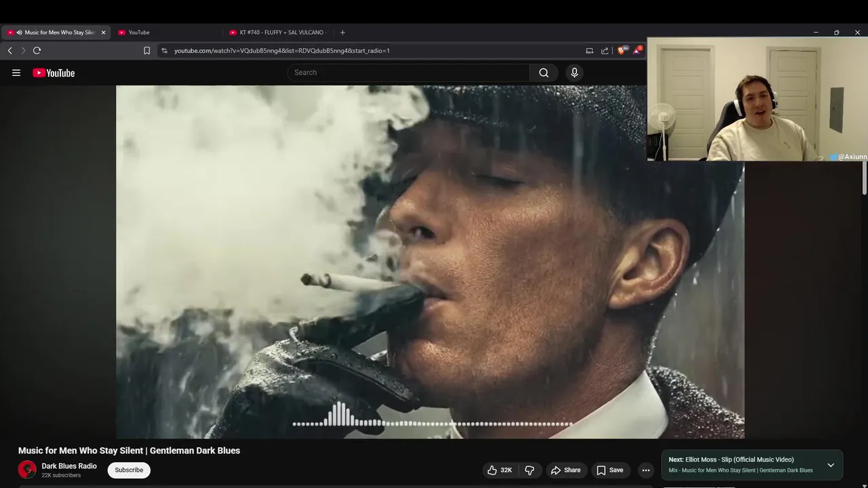This screenshot has height=488, width=868.
Task: Reload the page with the refresh icon
Action: [37, 51]
